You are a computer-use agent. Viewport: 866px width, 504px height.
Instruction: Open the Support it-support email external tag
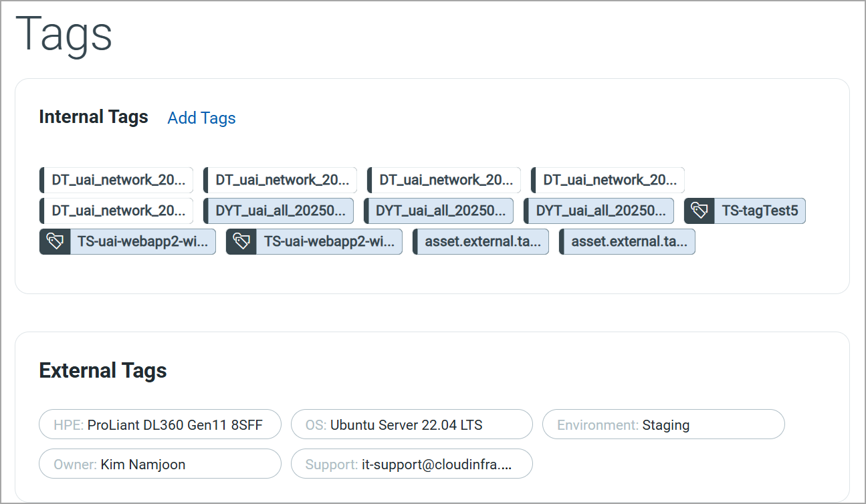pyautogui.click(x=411, y=464)
